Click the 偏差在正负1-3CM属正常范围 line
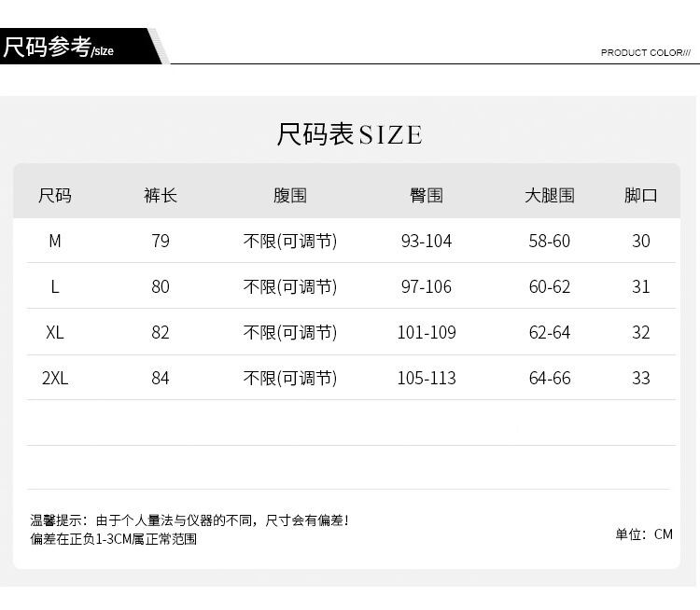 [x=113, y=539]
